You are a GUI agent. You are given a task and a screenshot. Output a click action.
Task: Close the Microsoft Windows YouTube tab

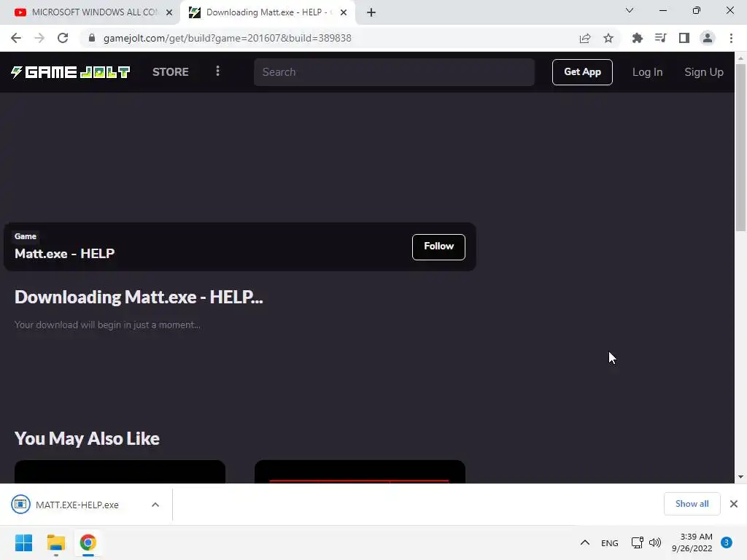coord(169,12)
